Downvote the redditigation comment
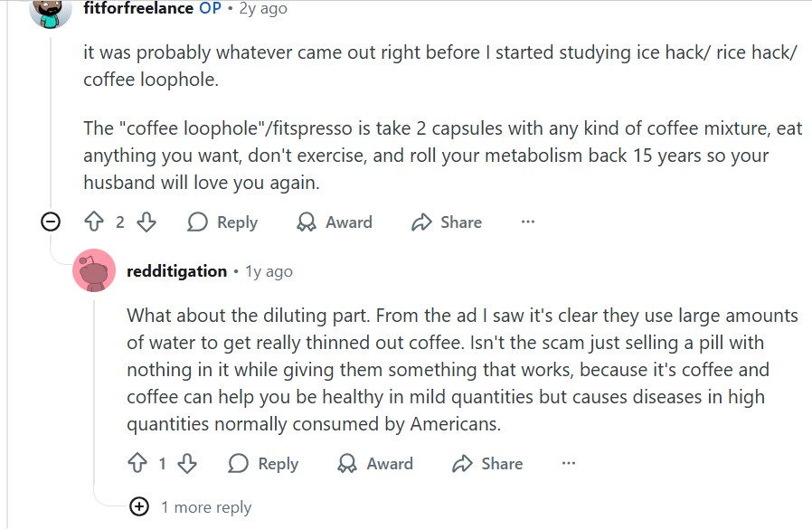 coord(187,464)
